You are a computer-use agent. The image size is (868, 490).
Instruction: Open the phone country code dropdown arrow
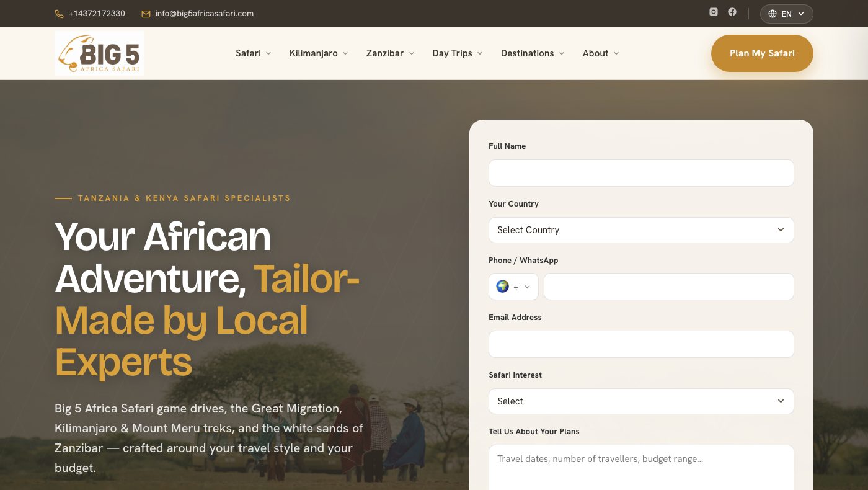coord(528,287)
